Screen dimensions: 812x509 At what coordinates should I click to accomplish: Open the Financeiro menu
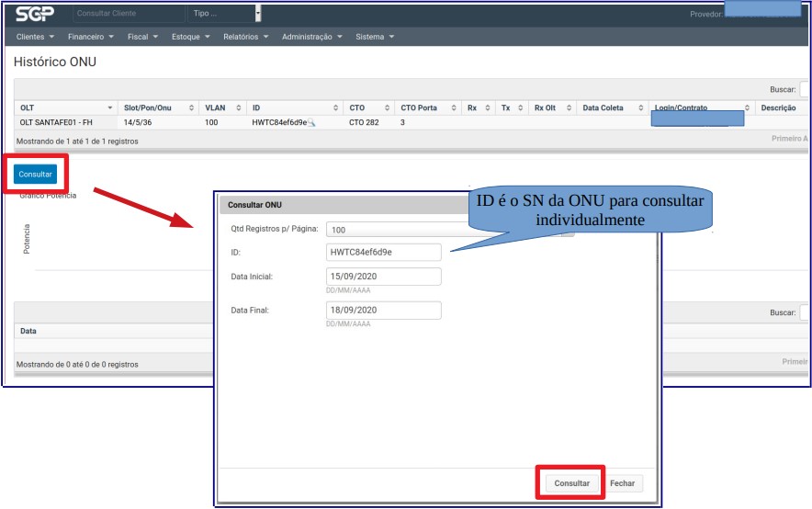point(90,37)
